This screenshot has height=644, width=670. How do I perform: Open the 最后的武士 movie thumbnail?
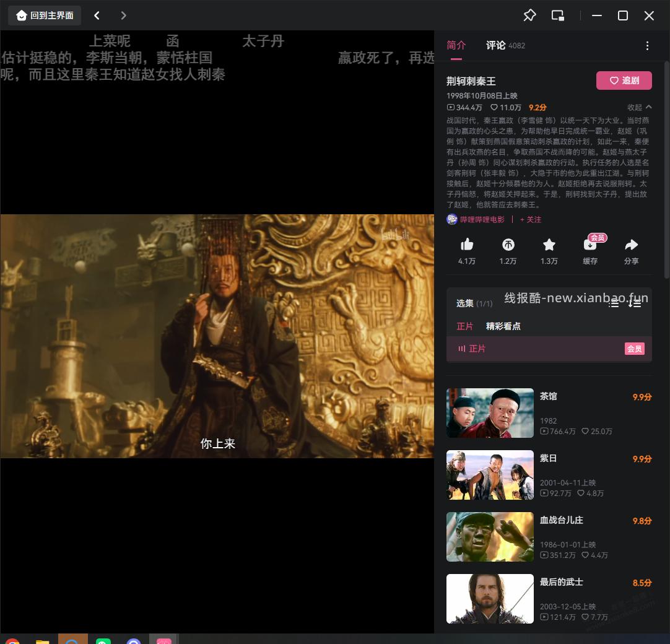(490, 599)
